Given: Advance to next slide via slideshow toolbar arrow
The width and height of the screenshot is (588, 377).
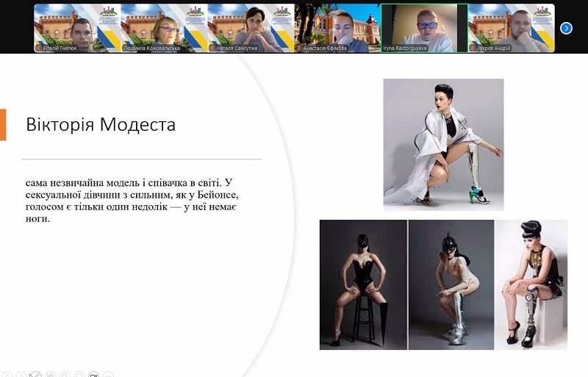Looking at the screenshot, I should [22, 374].
